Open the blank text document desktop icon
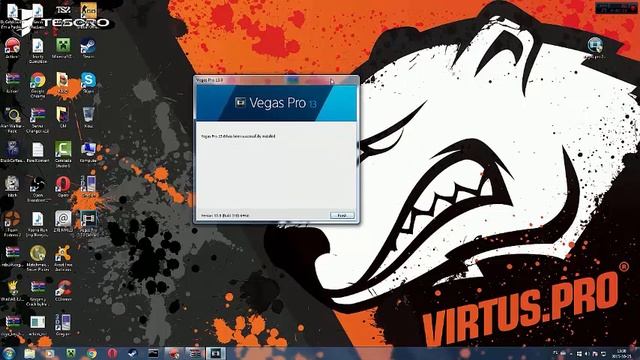This screenshot has height=360, width=640. [38, 152]
